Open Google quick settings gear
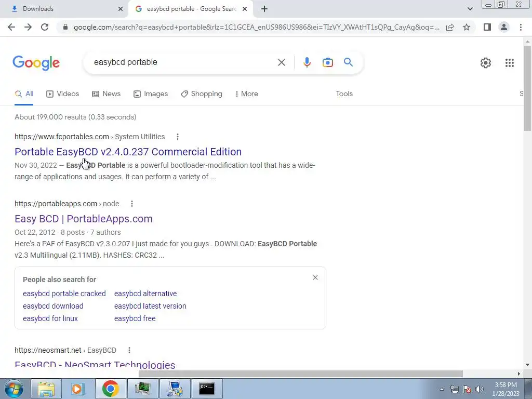 point(486,63)
